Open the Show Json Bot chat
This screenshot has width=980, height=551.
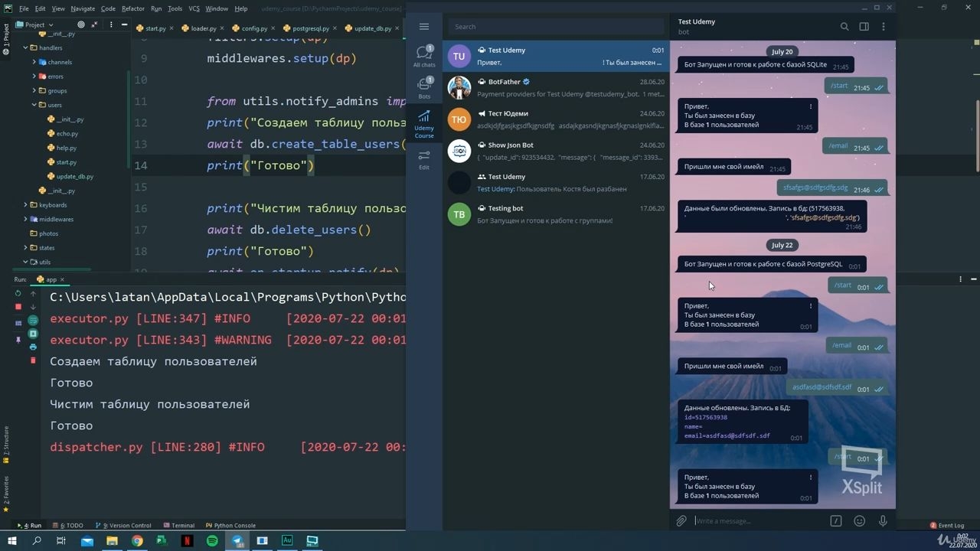pos(556,151)
